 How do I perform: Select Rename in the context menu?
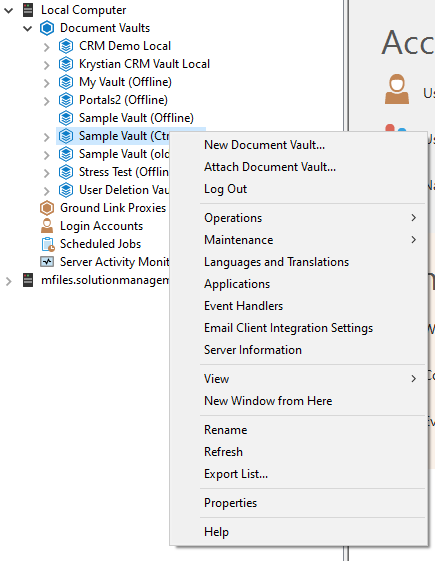click(x=298, y=430)
